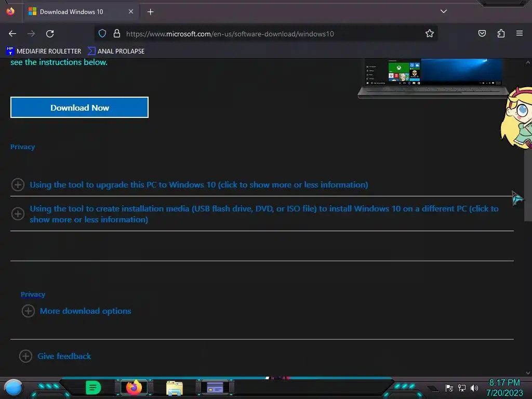
Task: Click the laptop Windows 10 image
Action: (x=433, y=78)
